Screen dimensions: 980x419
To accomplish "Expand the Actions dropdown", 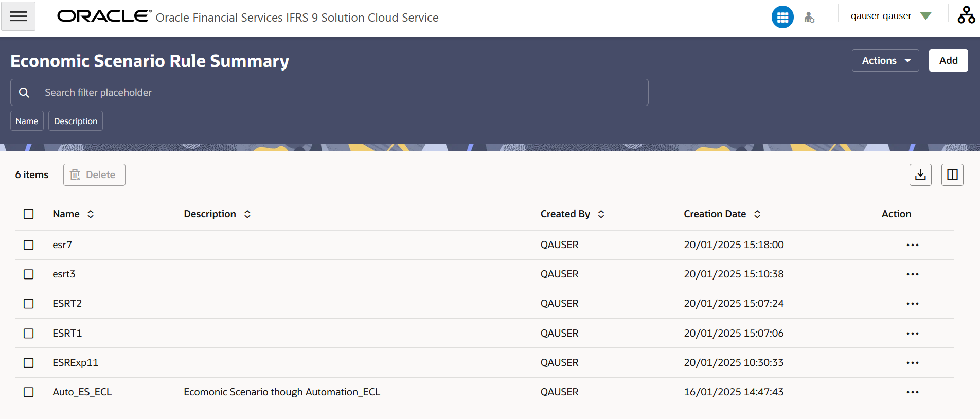I will point(885,60).
